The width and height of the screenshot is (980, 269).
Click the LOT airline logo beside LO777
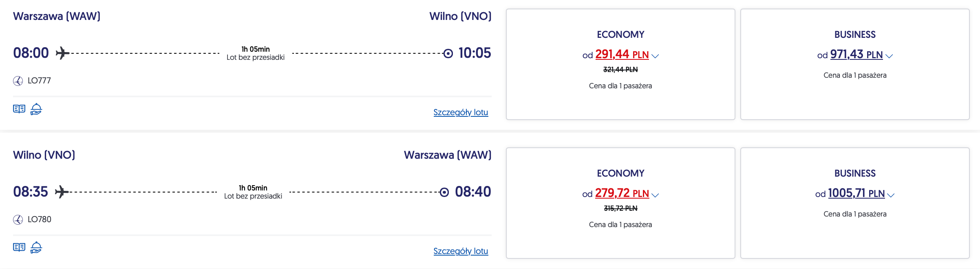click(18, 81)
